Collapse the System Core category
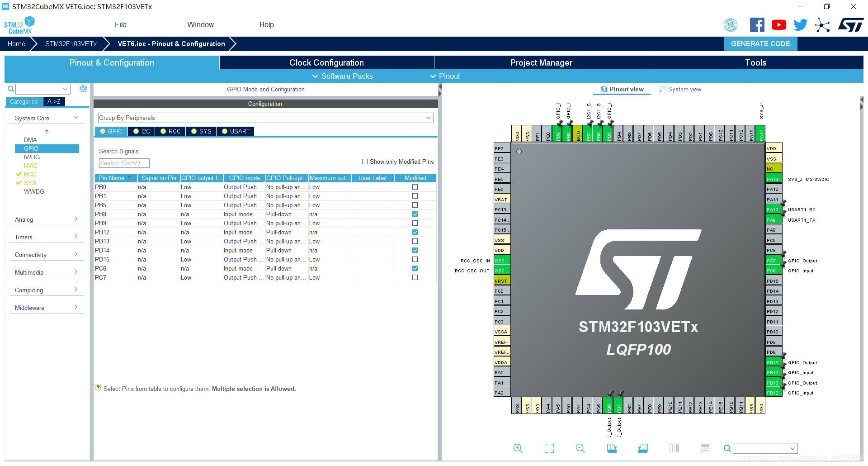868x466 pixels. [47, 118]
